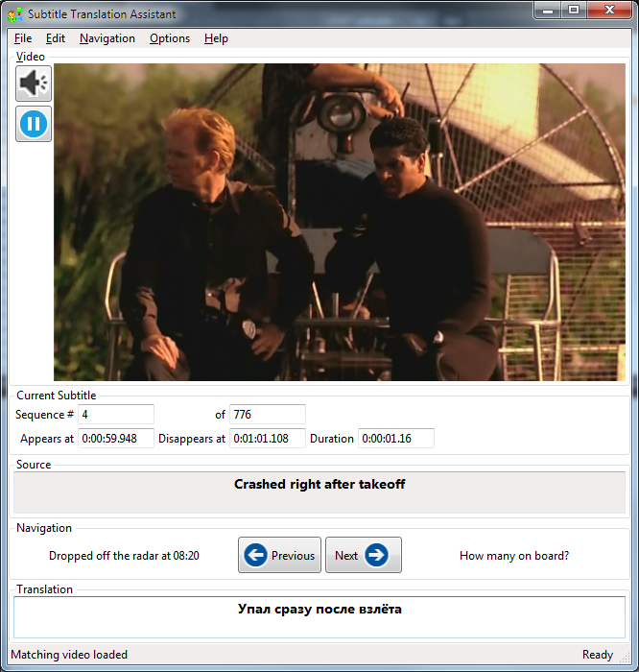Screen dimensions: 639x672
Task: Mute the video audio speaker button
Action: [x=34, y=84]
